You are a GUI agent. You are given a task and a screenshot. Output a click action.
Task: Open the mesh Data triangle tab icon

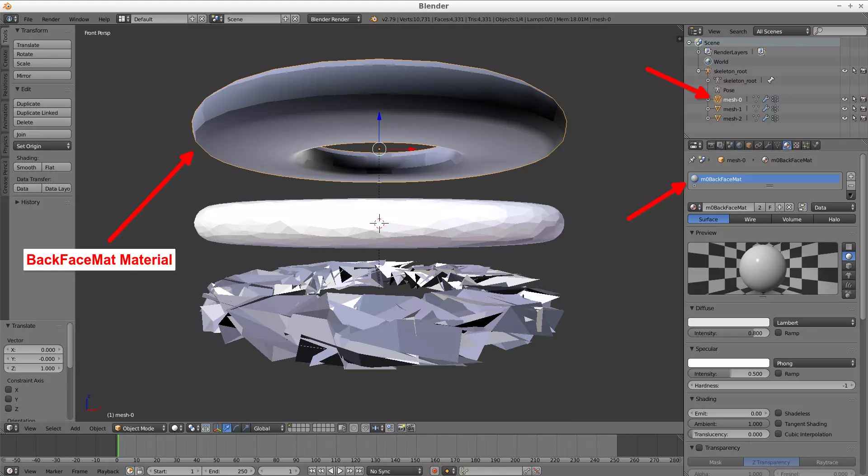tap(777, 145)
